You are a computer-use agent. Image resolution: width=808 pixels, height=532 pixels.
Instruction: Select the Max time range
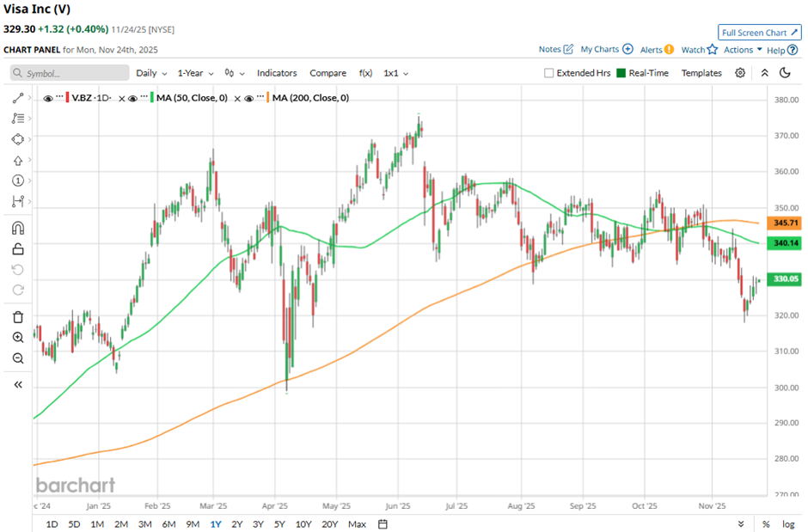point(357,523)
